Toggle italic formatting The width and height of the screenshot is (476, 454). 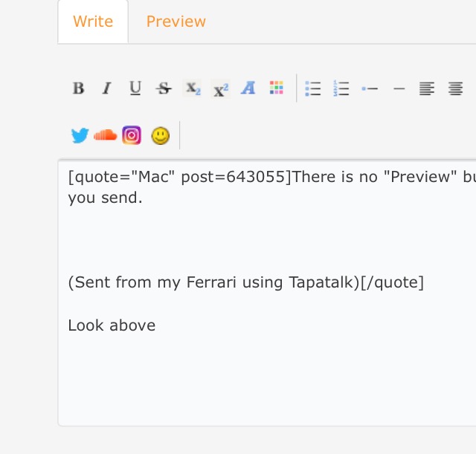coord(106,89)
